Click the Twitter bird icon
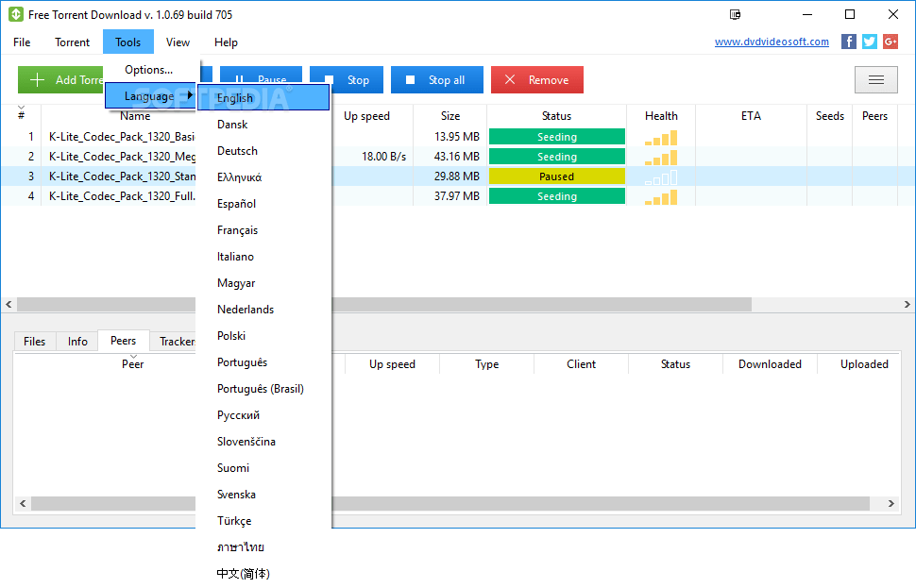This screenshot has height=588, width=916. point(870,42)
